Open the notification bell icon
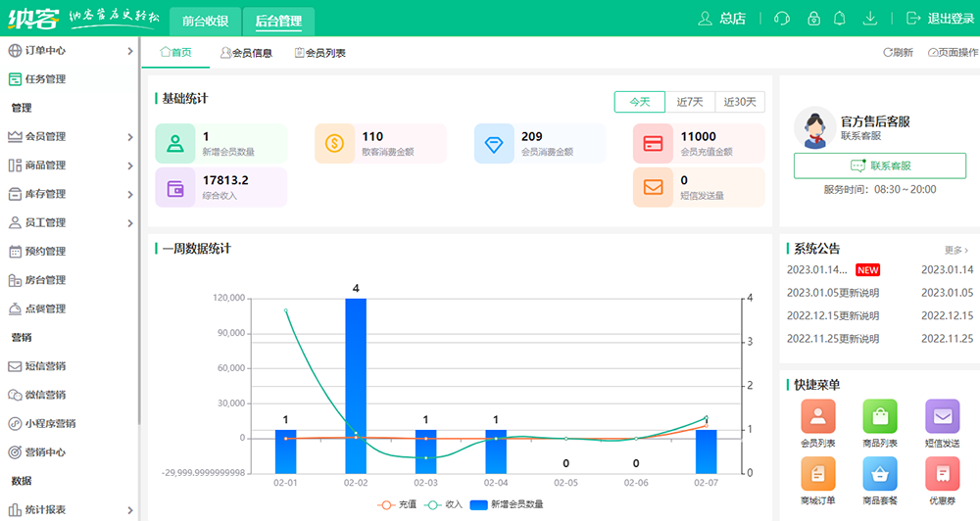 click(x=840, y=19)
